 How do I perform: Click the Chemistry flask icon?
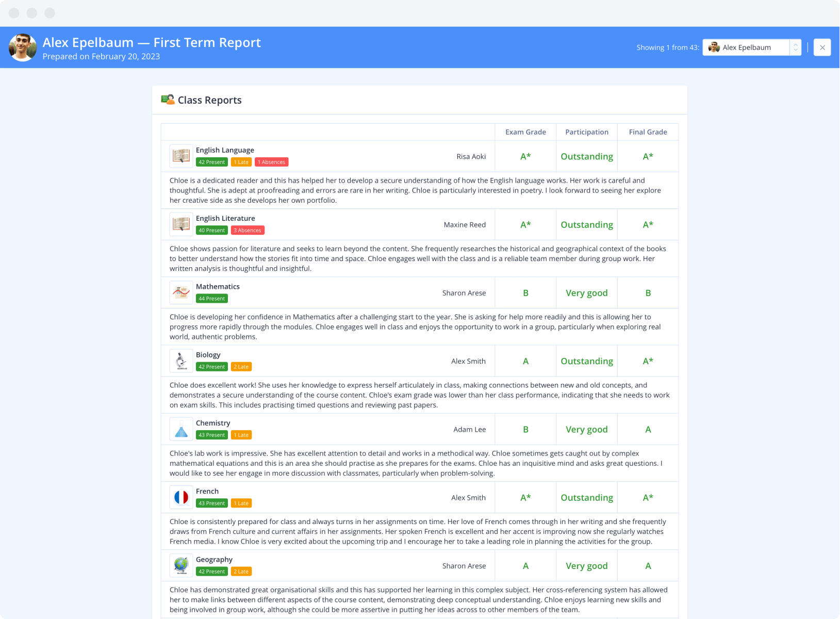pyautogui.click(x=181, y=429)
